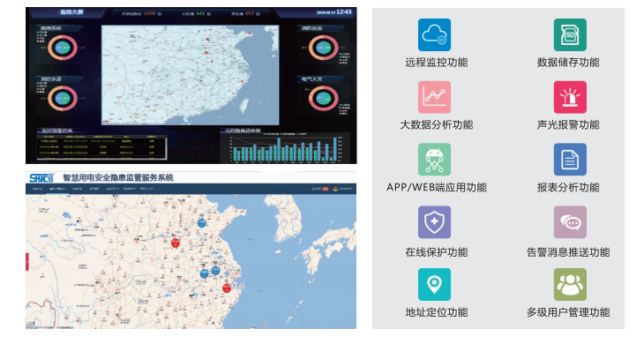Open the 告警消息推送功能 chat bubble icon
644x344 pixels.
pyautogui.click(x=570, y=222)
